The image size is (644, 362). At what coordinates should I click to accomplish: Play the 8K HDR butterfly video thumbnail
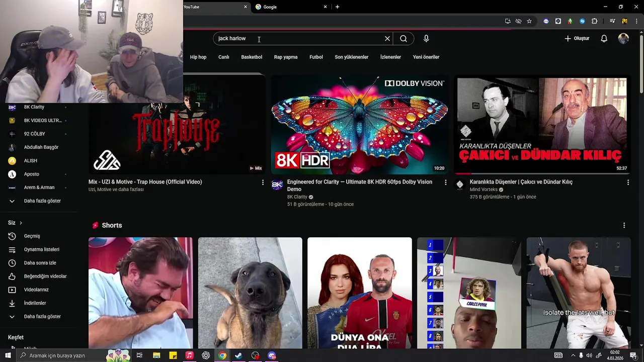(359, 125)
